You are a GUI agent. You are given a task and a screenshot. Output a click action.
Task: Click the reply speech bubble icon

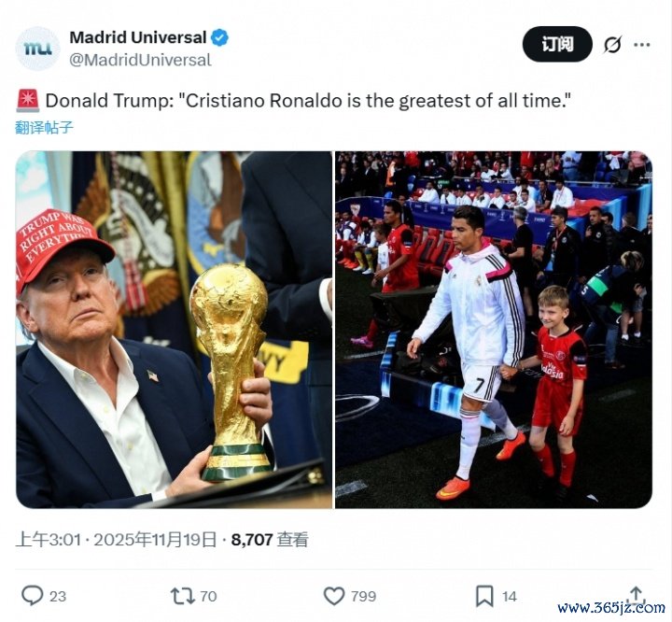32,596
